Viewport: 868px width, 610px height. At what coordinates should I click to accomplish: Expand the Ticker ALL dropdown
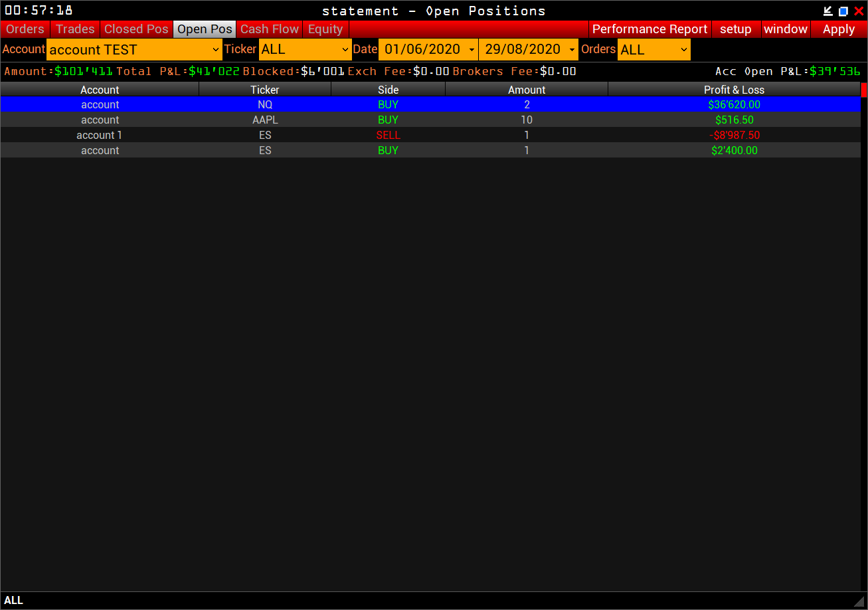pos(305,50)
